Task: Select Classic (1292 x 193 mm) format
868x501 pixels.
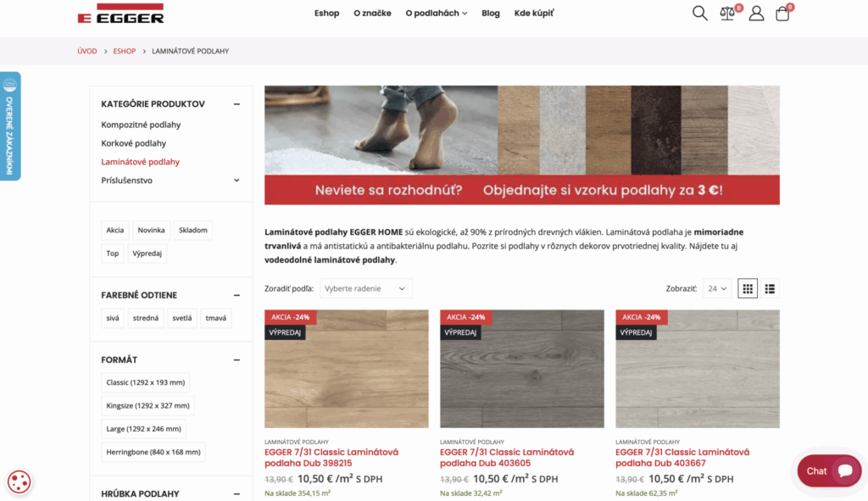Action: click(146, 382)
